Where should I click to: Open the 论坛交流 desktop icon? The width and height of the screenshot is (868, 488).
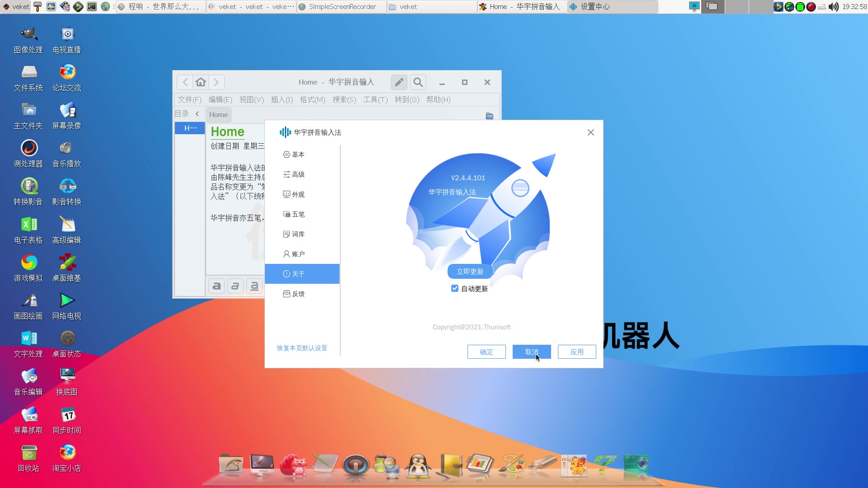pyautogui.click(x=67, y=78)
